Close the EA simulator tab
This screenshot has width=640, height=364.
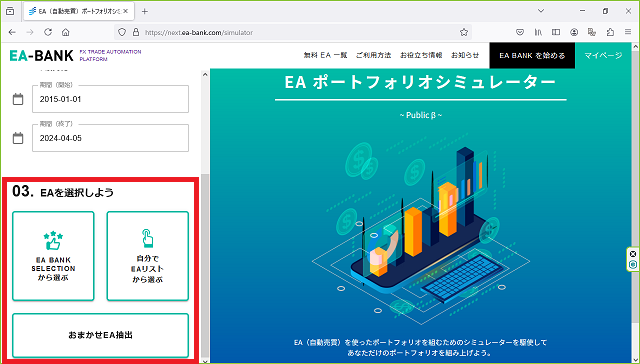click(126, 11)
